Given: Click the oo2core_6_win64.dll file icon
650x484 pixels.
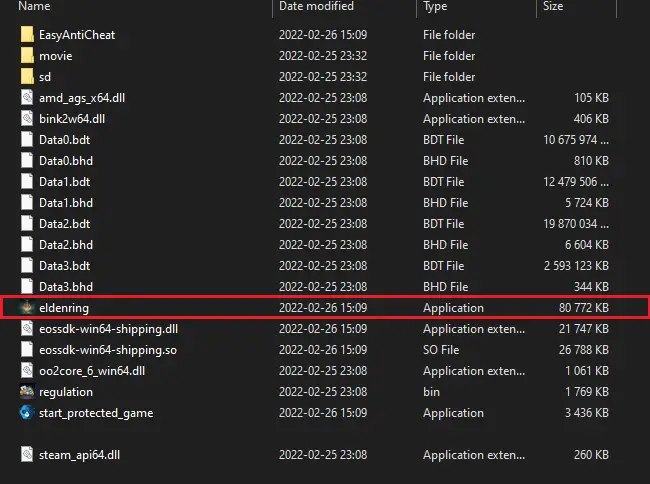Looking at the screenshot, I should [x=27, y=370].
